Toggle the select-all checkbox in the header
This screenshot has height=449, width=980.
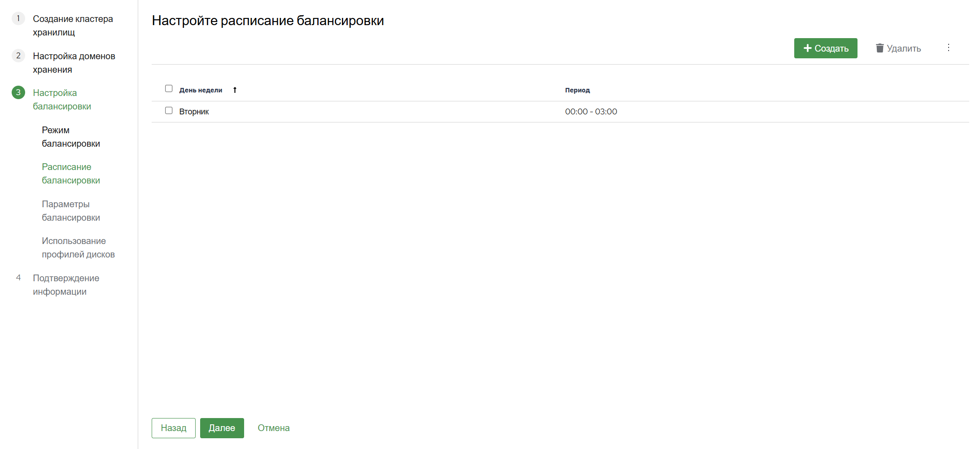169,88
